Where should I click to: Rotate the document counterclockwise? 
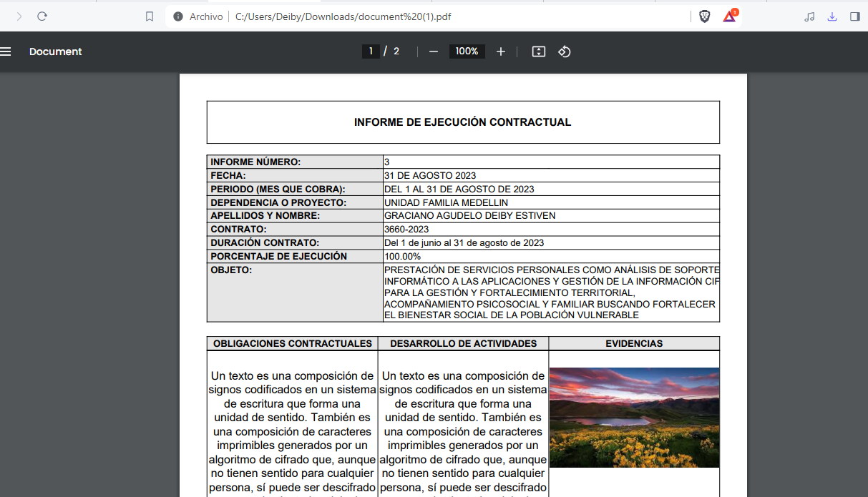[564, 51]
